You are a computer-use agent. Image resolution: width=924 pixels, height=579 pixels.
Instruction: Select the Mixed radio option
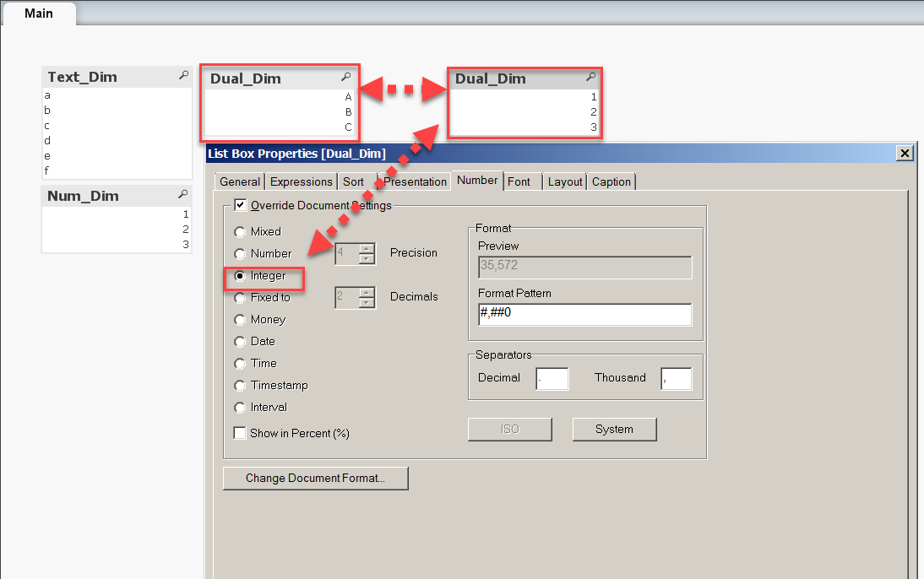[241, 231]
